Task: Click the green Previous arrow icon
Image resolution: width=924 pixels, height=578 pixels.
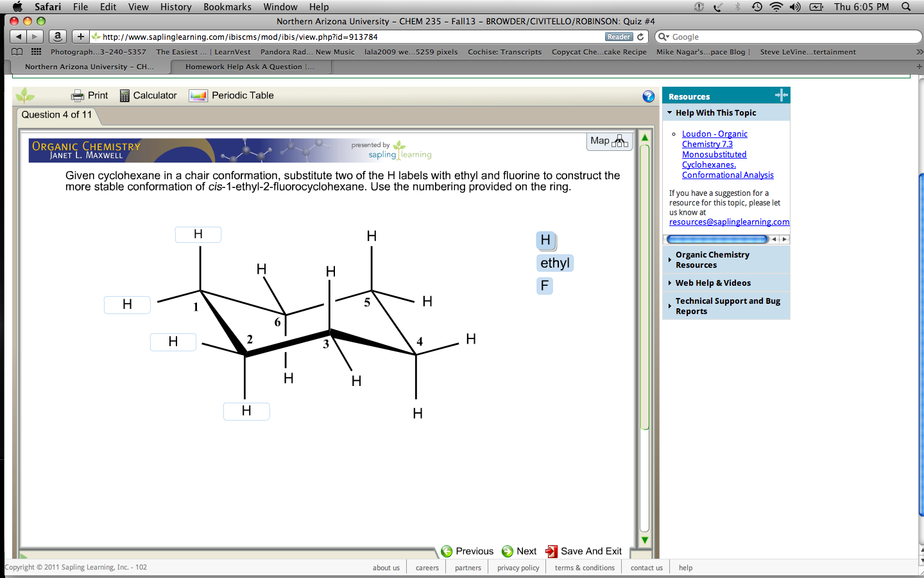Action: [447, 551]
